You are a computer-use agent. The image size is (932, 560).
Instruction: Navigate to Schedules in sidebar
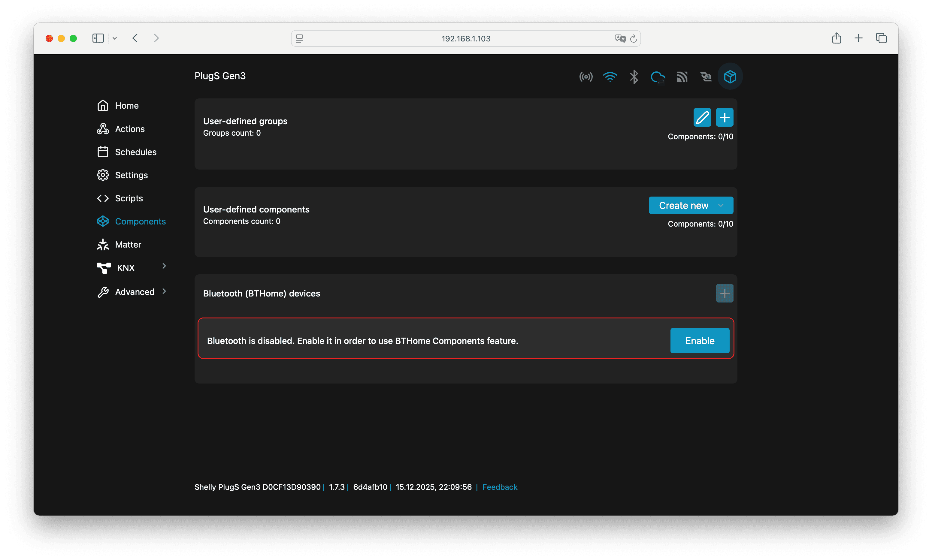coord(135,152)
